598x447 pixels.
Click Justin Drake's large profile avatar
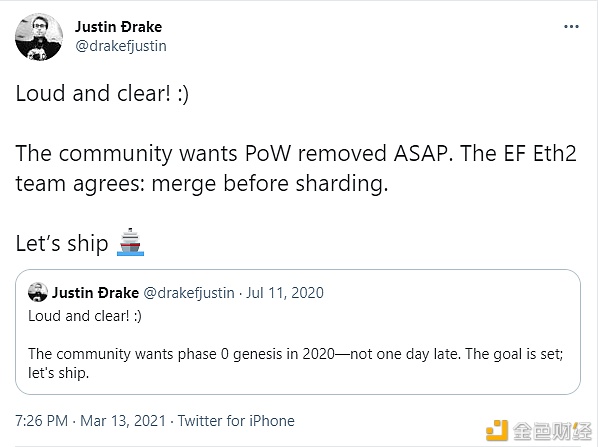[x=39, y=37]
